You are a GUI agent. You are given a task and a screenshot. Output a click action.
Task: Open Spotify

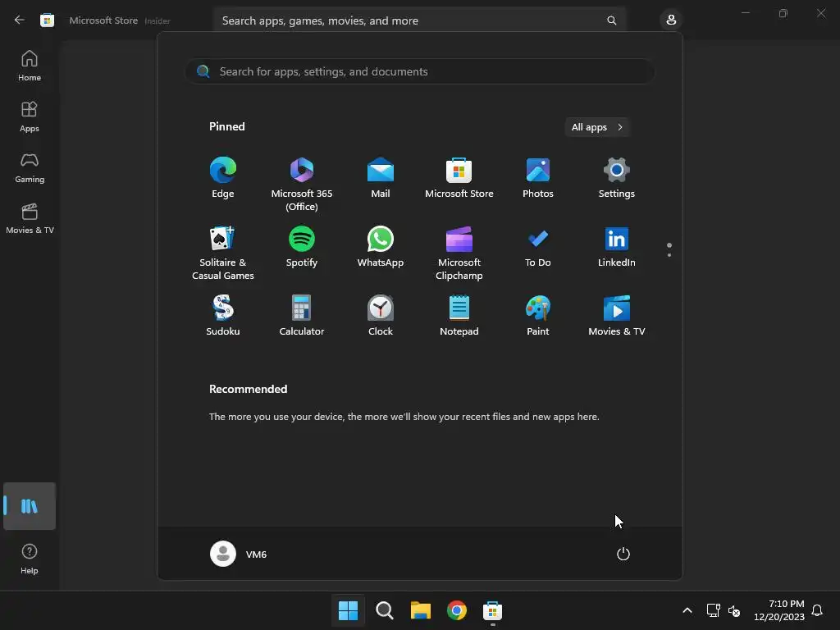point(302,247)
